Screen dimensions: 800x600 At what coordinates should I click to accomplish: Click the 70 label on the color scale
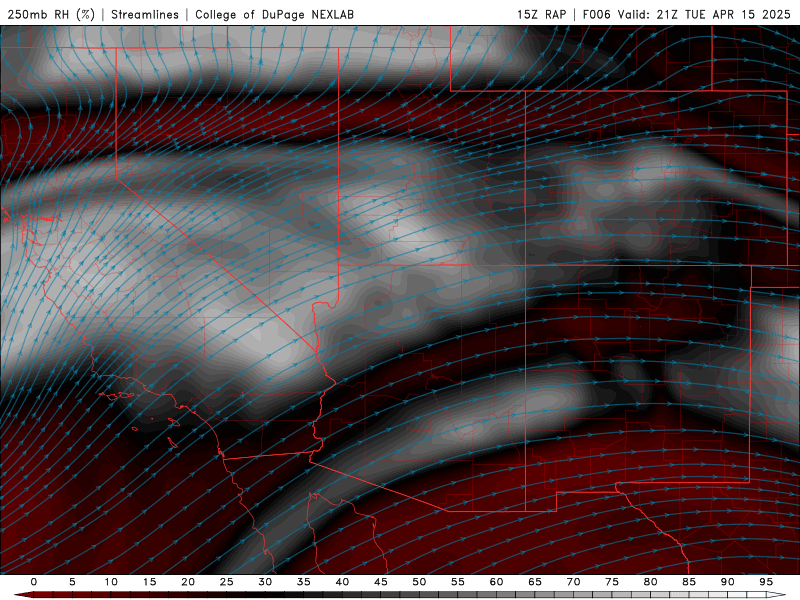coord(573,582)
